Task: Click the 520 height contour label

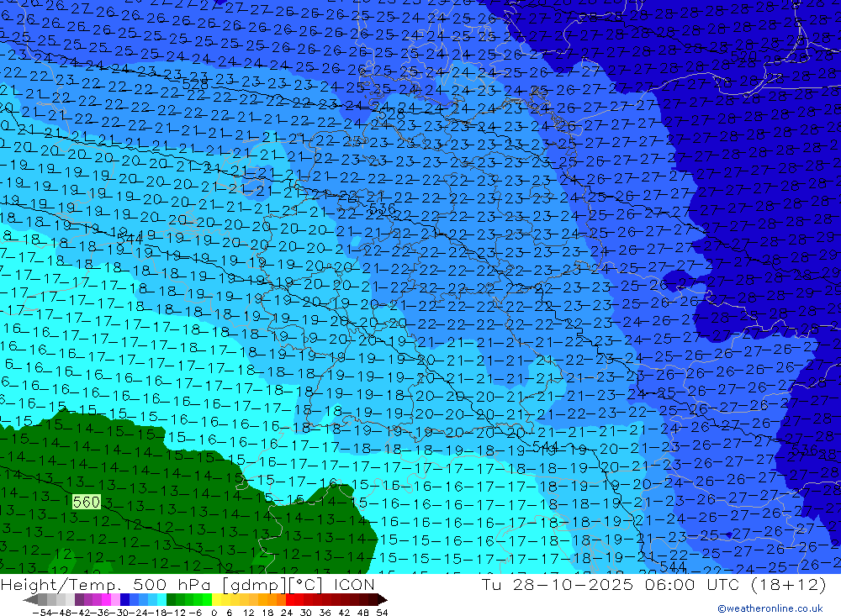Action: [743, 55]
